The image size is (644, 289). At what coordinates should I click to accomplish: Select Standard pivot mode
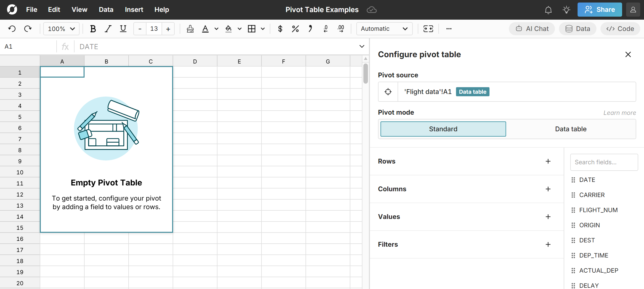tap(443, 129)
